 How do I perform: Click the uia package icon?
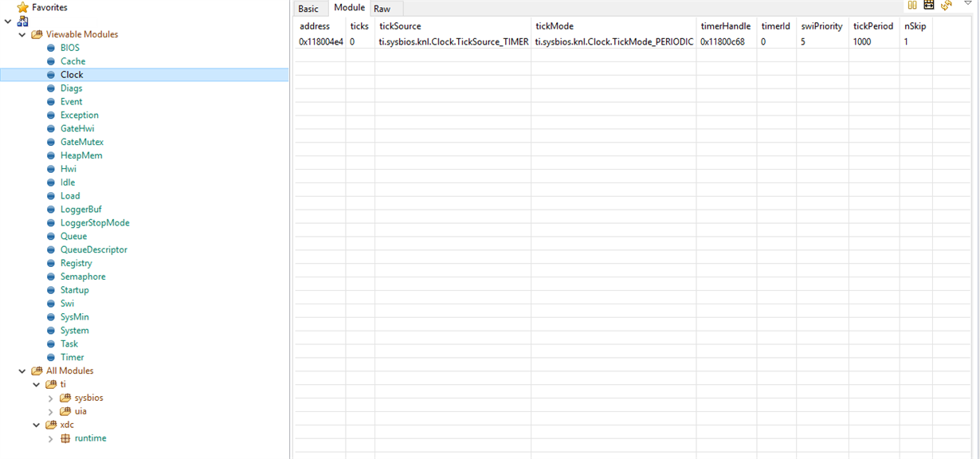65,411
